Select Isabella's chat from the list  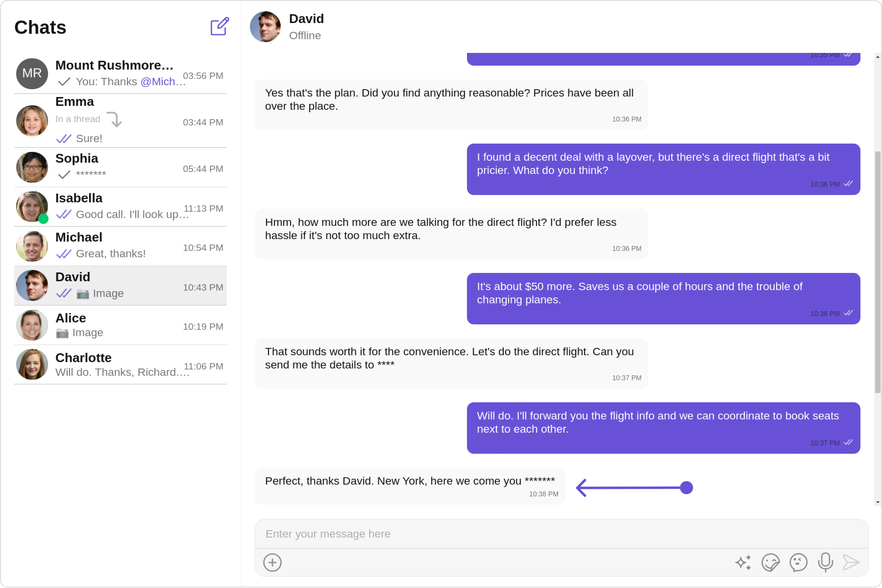coord(120,207)
